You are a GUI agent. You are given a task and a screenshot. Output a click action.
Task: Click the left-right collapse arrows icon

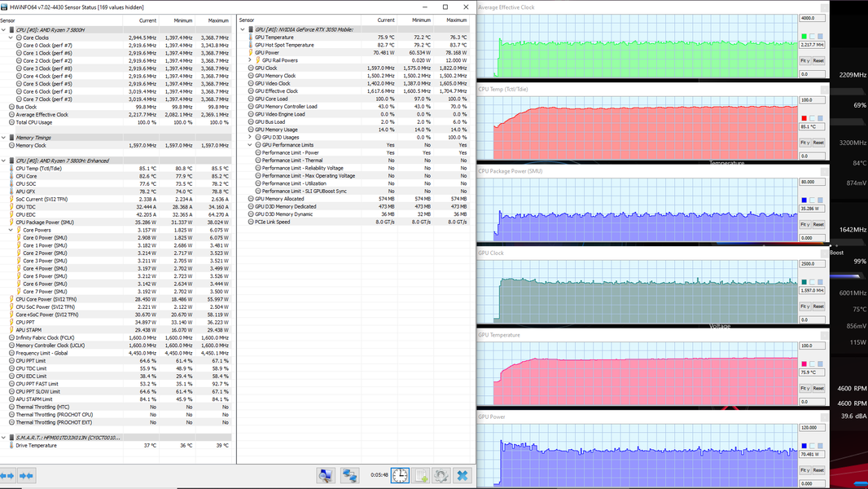point(7,475)
